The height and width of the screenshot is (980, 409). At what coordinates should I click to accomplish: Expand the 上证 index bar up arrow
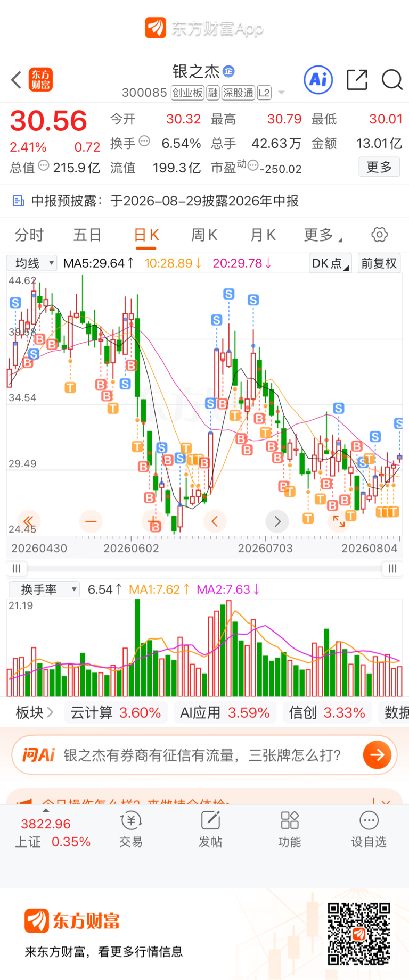pyautogui.click(x=46, y=810)
